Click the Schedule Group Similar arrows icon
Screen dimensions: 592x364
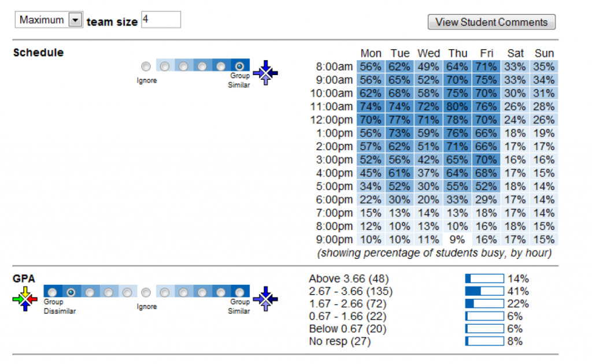pyautogui.click(x=265, y=72)
